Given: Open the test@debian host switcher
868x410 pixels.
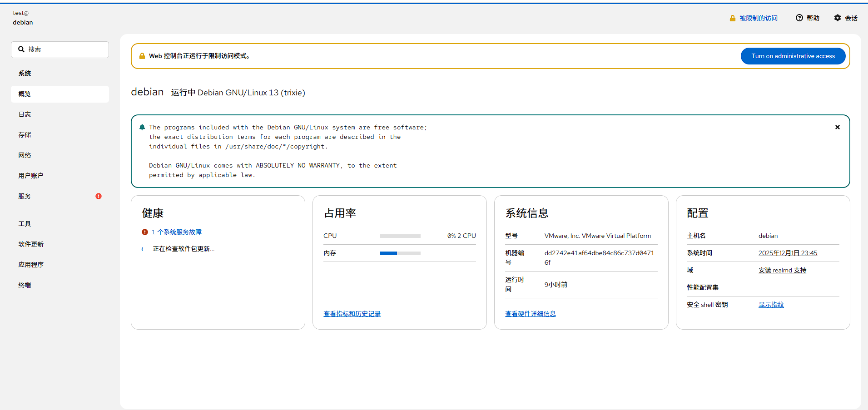Looking at the screenshot, I should [23, 18].
